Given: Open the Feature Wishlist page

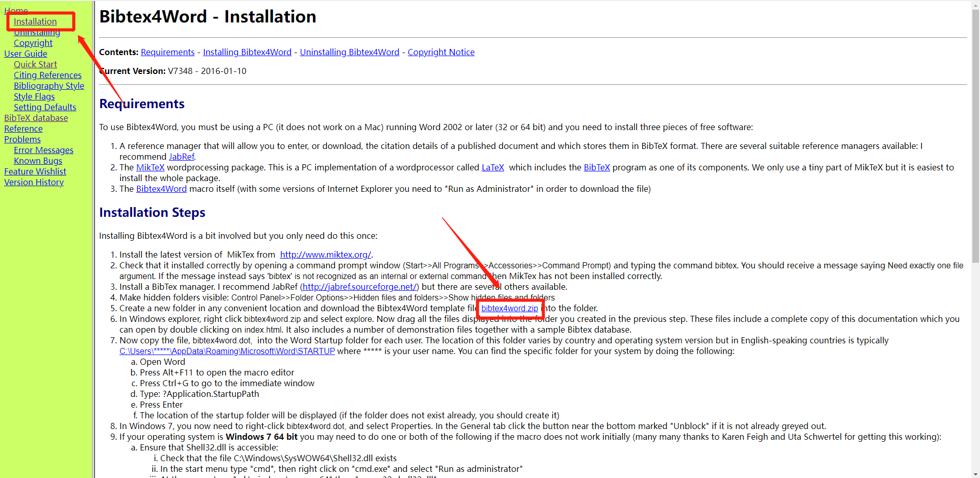Looking at the screenshot, I should [35, 171].
